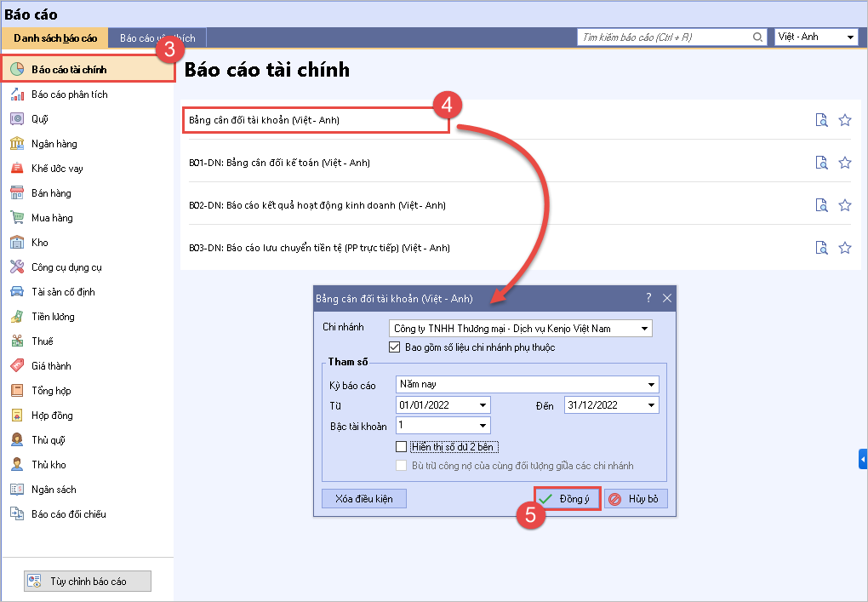Open the Việt - Anh language dropdown

850,37
